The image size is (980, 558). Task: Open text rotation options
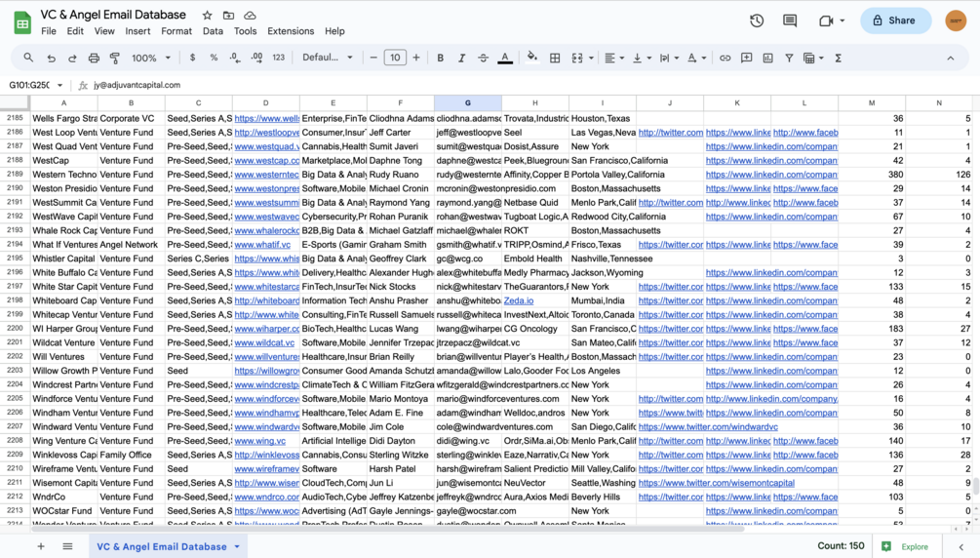pyautogui.click(x=696, y=58)
